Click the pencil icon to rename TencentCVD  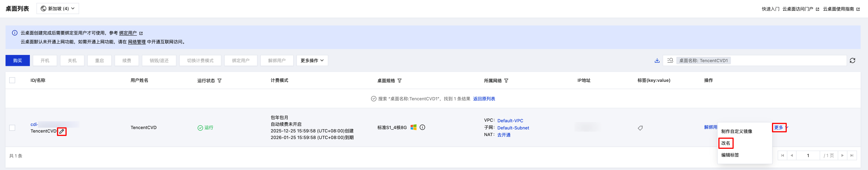coord(62,131)
